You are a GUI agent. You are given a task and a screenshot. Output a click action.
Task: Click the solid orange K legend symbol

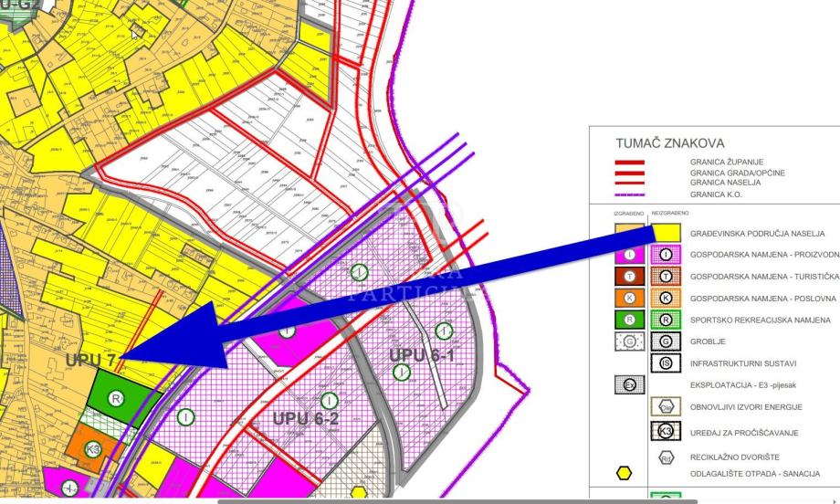(629, 299)
